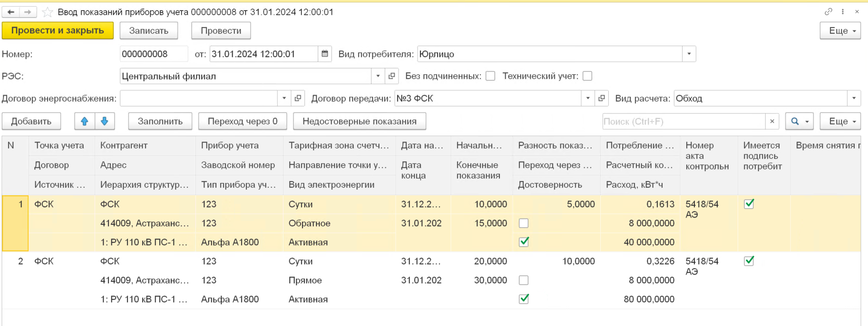Click the forward navigation arrow

tap(28, 12)
